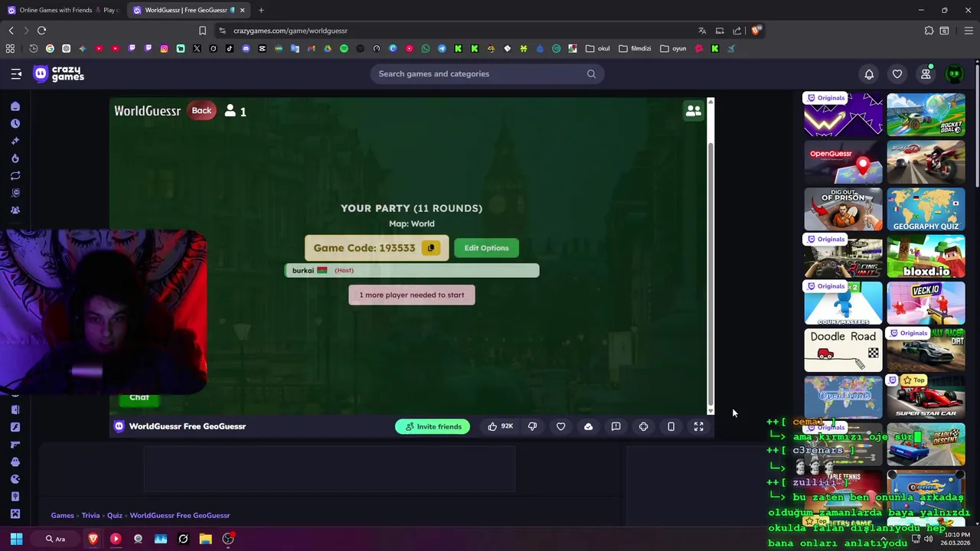This screenshot has height=551, width=980.
Task: Click the gamepad controls icon
Action: 643,426
